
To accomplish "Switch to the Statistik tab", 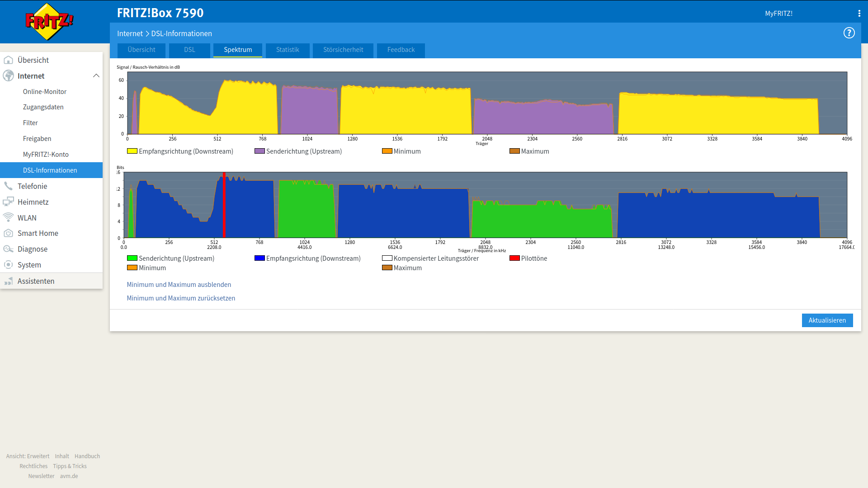I will click(288, 50).
